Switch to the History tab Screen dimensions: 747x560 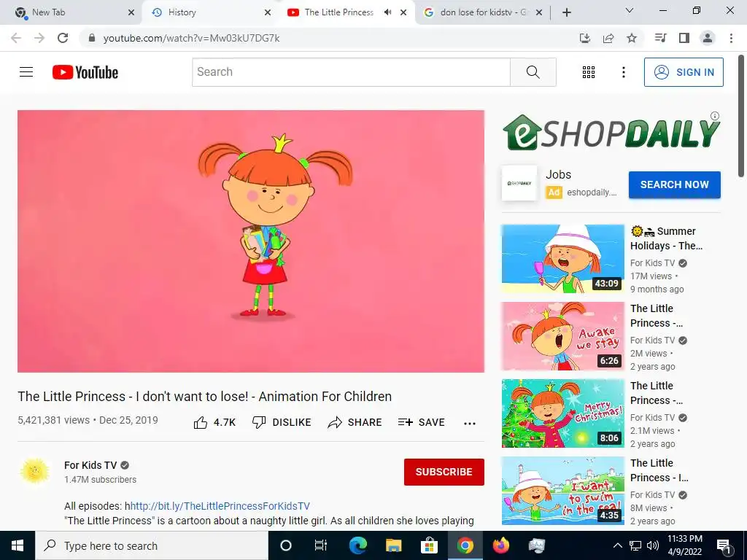[209, 12]
